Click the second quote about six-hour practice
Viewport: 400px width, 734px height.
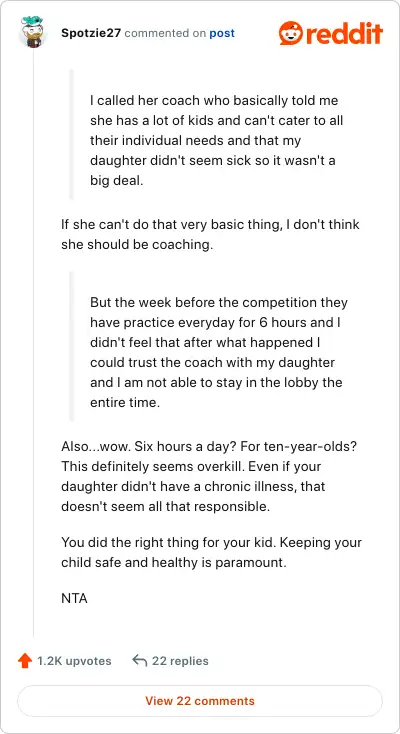click(219, 352)
